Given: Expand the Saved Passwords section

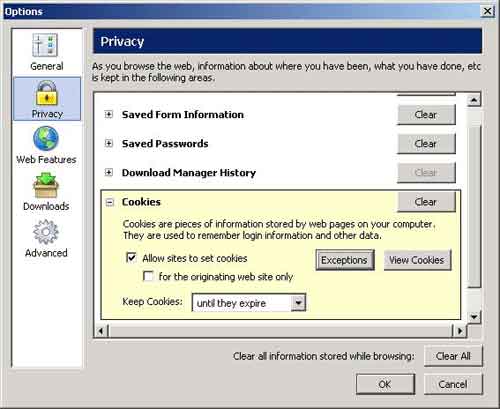Looking at the screenshot, I should [109, 143].
